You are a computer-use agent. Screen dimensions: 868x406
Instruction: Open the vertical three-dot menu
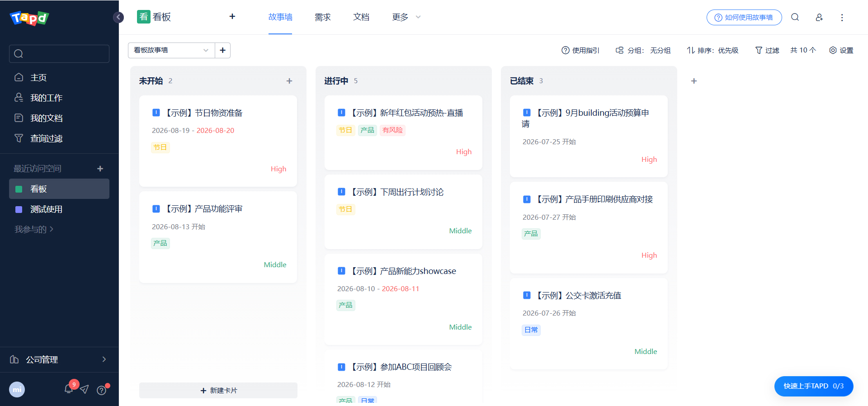842,17
